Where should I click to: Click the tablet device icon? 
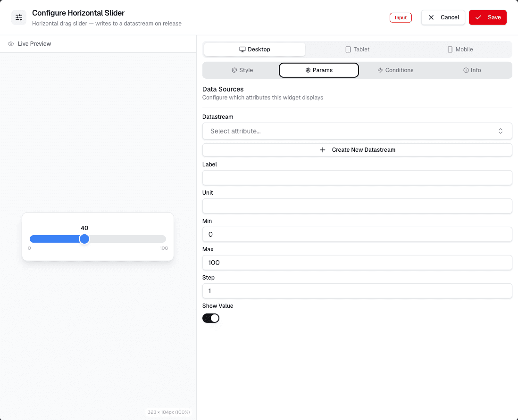click(348, 49)
